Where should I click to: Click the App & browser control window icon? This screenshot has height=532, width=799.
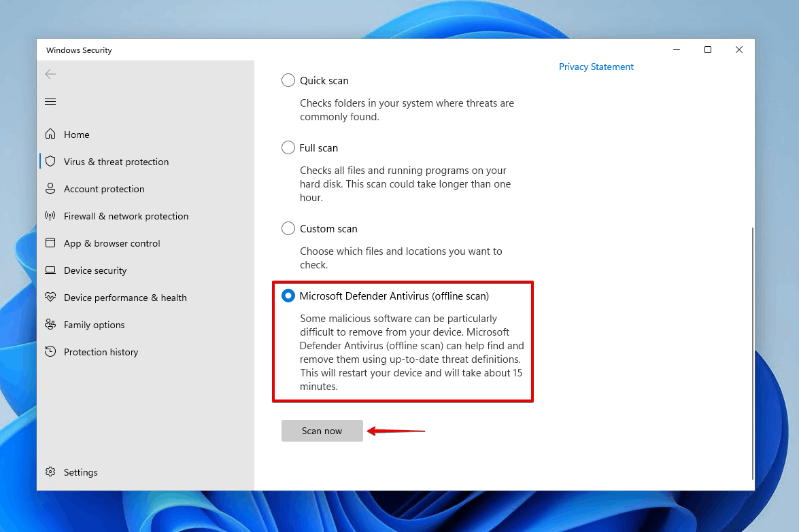pyautogui.click(x=50, y=243)
